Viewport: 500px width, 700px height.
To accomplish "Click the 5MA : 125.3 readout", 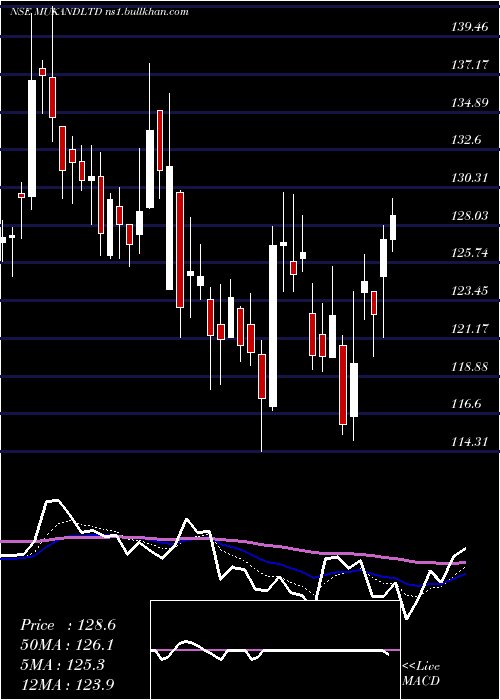I will (62, 665).
